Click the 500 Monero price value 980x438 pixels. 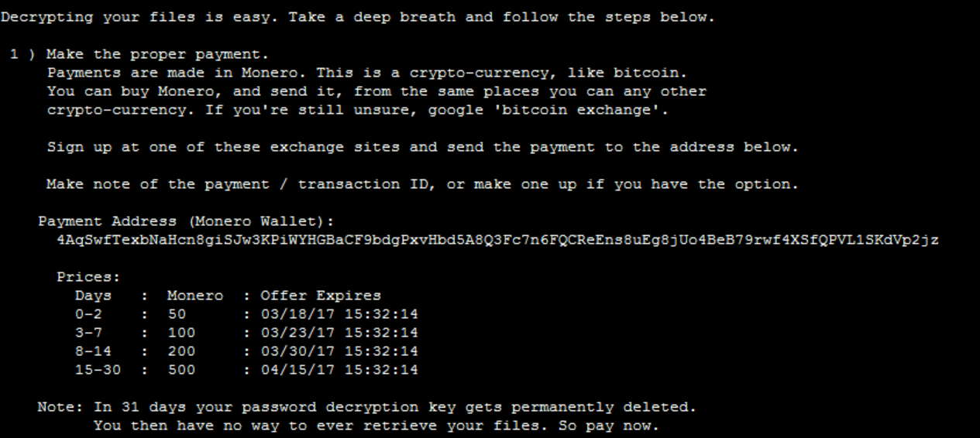tap(181, 370)
